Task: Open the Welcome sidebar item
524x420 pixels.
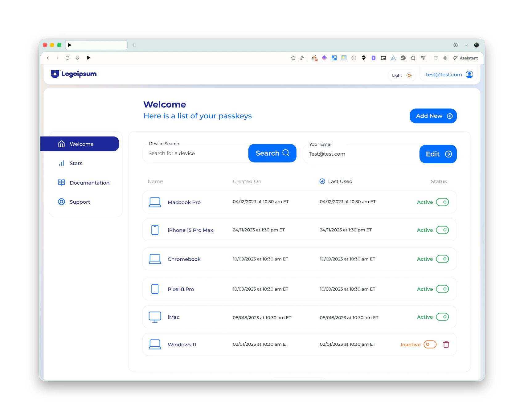Action: coord(80,144)
